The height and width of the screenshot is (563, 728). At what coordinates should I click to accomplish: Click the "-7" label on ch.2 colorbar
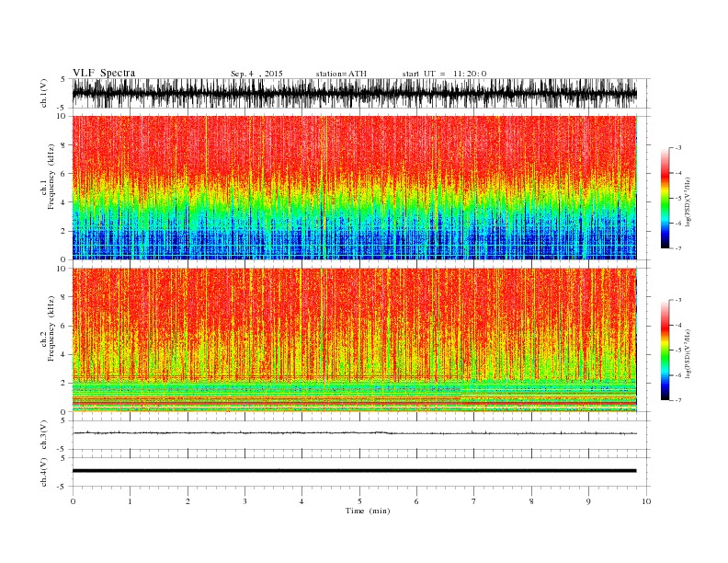(677, 400)
